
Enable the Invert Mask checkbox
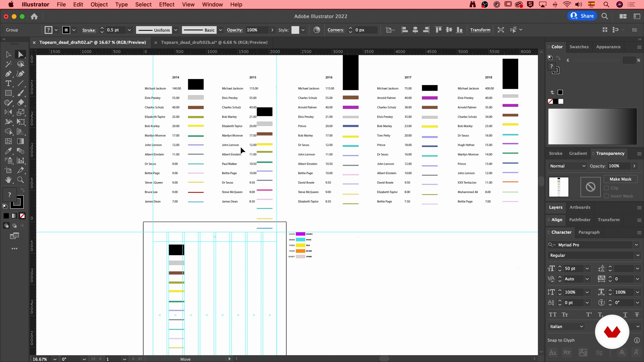point(606,196)
